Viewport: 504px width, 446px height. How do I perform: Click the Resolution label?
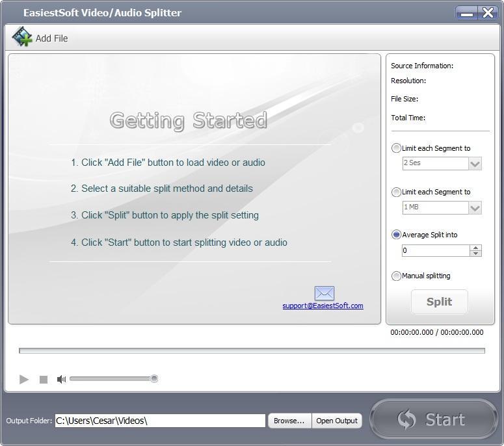pos(408,81)
